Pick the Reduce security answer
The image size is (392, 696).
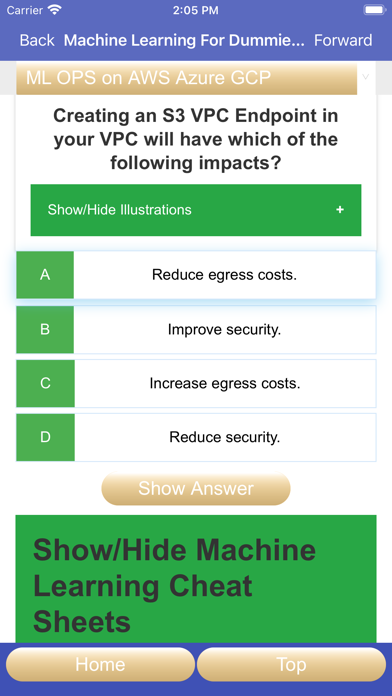point(225,438)
